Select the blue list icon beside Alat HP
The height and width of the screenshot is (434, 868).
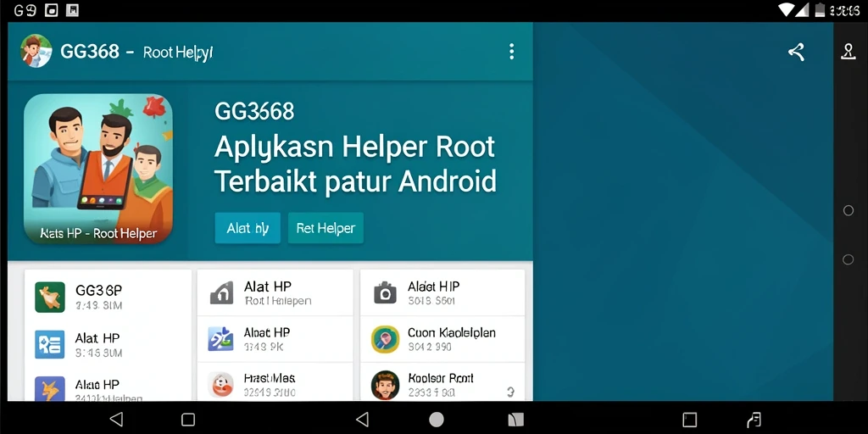tap(50, 344)
